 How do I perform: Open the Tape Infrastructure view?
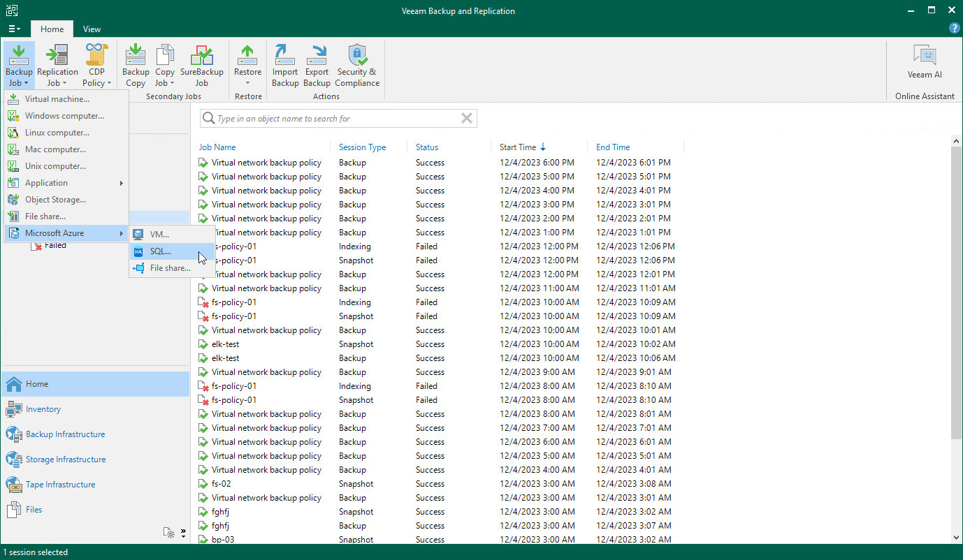[x=95, y=485]
